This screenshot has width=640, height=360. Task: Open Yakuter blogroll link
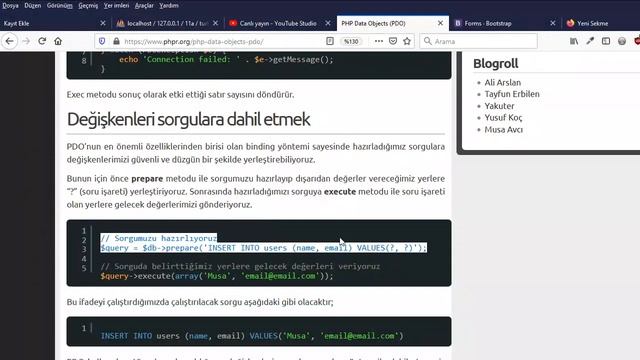(x=499, y=106)
